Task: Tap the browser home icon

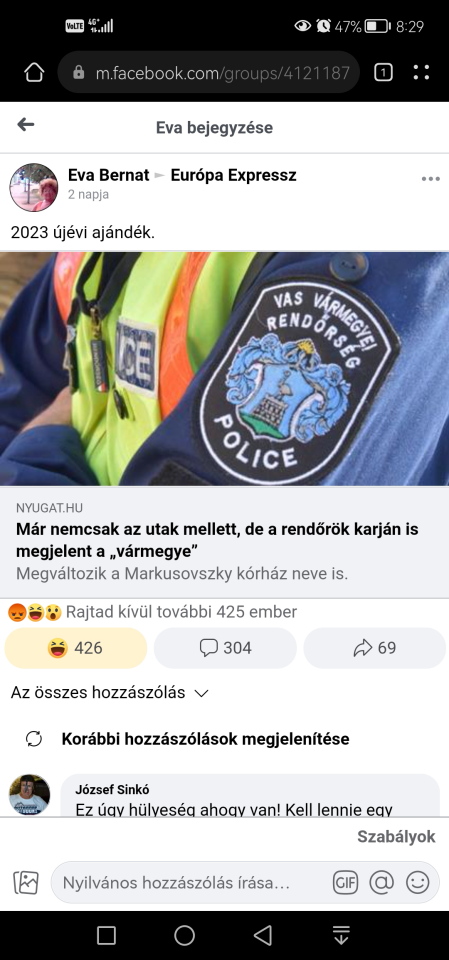Action: coord(34,73)
